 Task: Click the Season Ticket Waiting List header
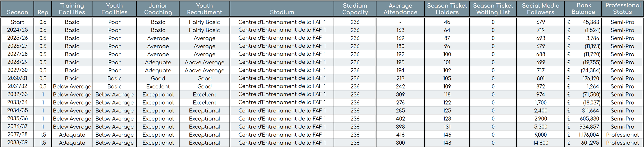pos(493,9)
